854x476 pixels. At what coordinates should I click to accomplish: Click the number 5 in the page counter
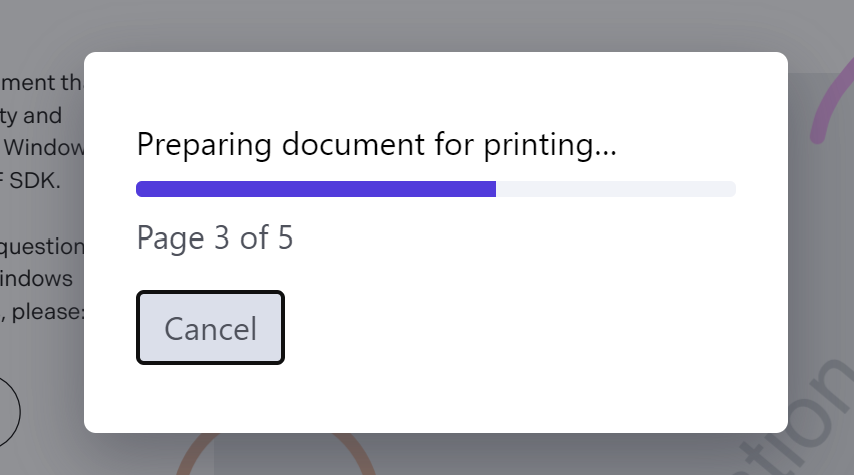[285, 237]
